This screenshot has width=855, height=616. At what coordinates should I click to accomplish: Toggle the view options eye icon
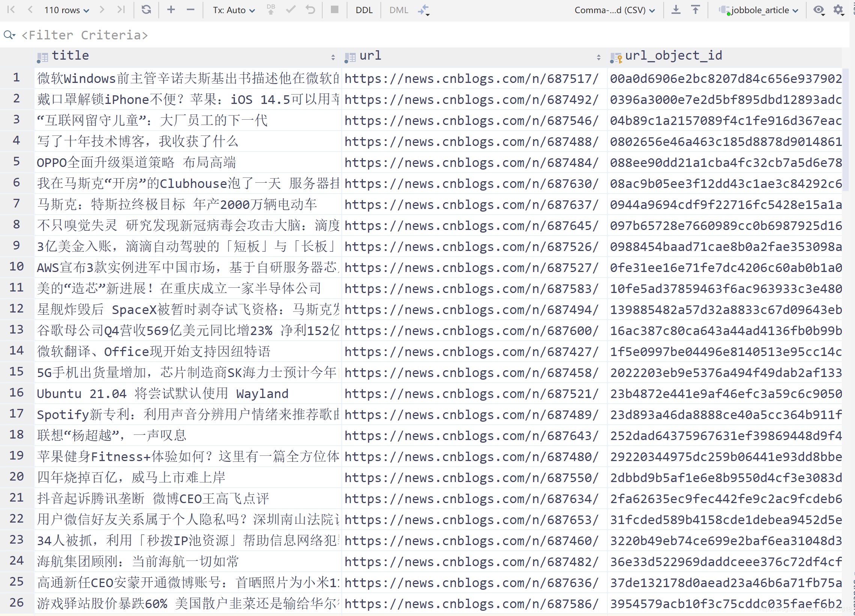[x=819, y=10]
